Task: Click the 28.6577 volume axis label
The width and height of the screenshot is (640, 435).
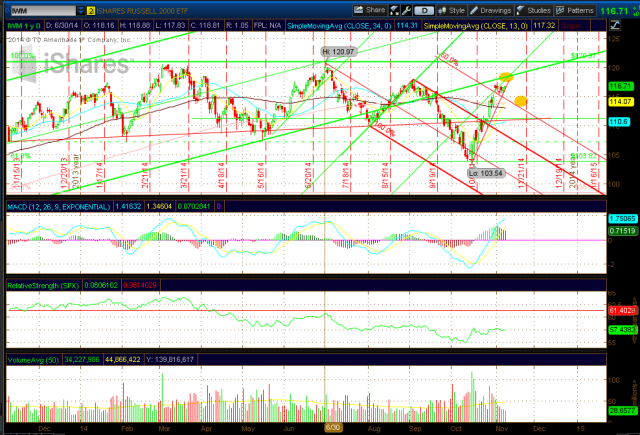Action: pos(622,411)
